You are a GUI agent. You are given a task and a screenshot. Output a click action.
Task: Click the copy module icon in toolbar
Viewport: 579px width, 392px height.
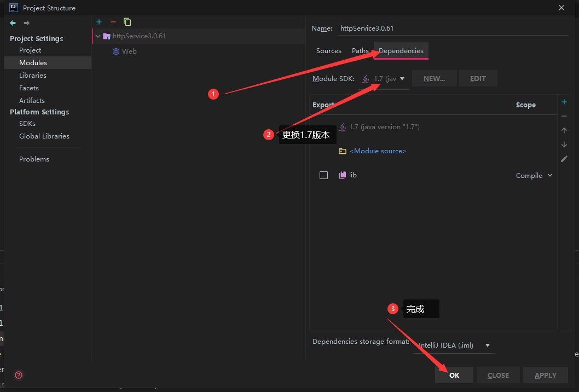[127, 22]
